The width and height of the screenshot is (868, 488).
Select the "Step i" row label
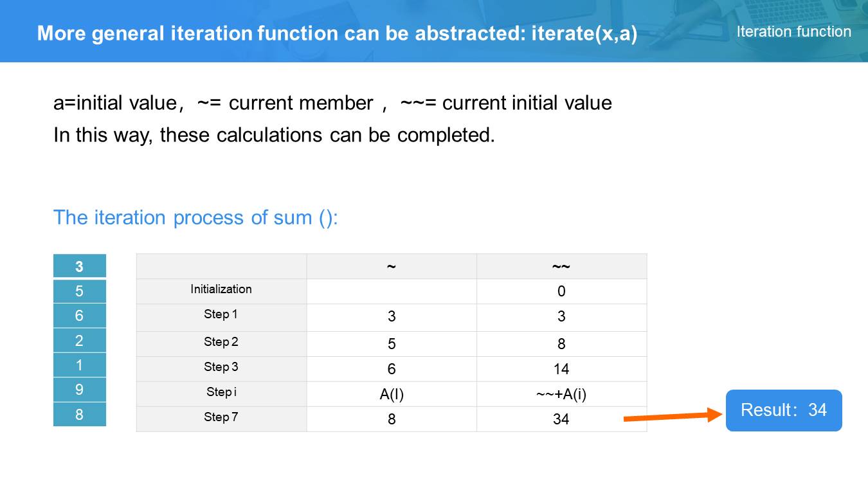coord(221,392)
